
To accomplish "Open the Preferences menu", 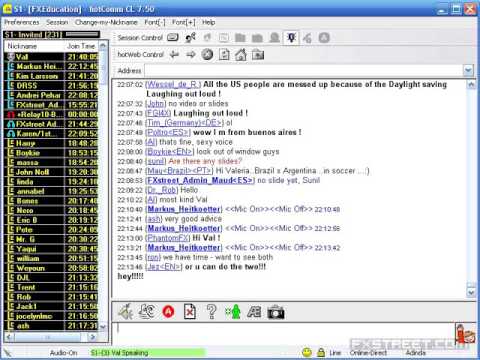I will (x=22, y=22).
